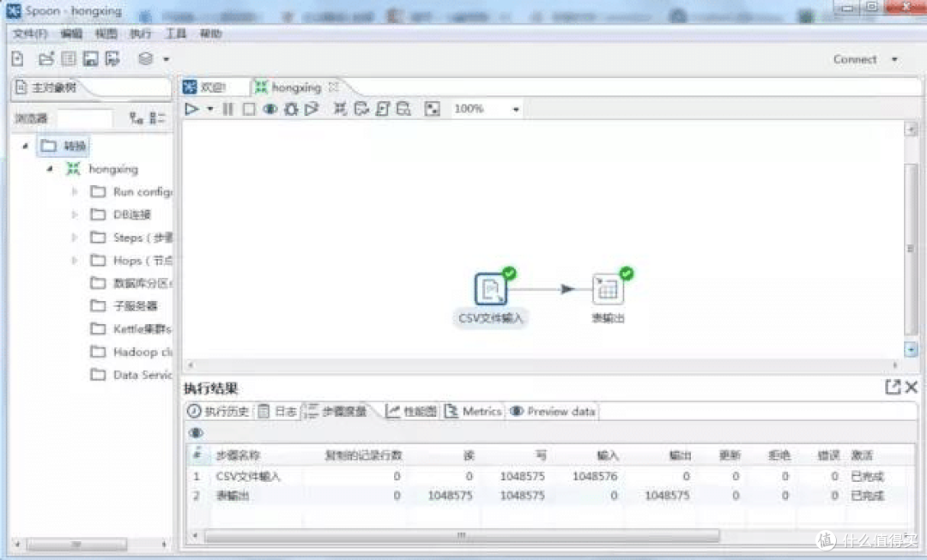The image size is (927, 560).
Task: Select the CSV file input step
Action: (x=491, y=289)
